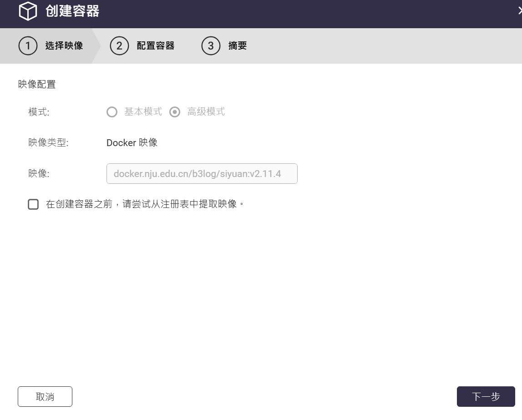The image size is (522, 420).
Task: Go to step 3 摘要
Action: tap(224, 46)
